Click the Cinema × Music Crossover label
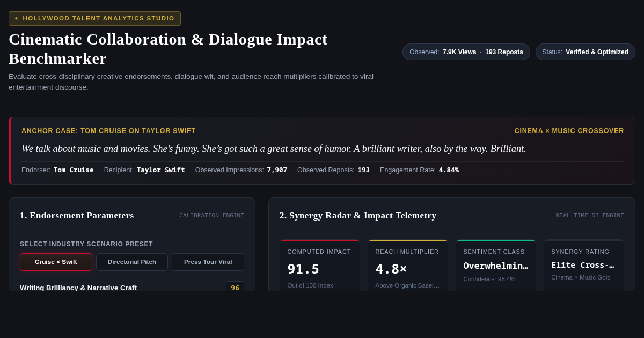The height and width of the screenshot is (338, 644). coord(569,131)
